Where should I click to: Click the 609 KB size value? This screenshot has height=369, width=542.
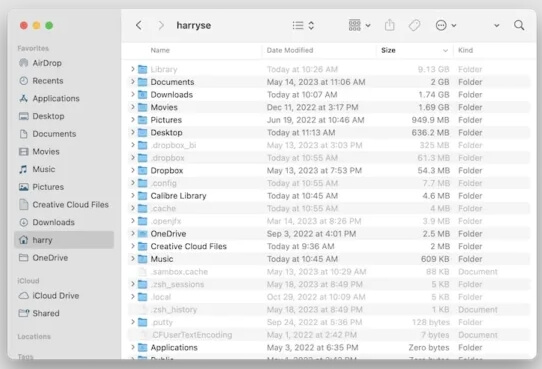coord(435,259)
